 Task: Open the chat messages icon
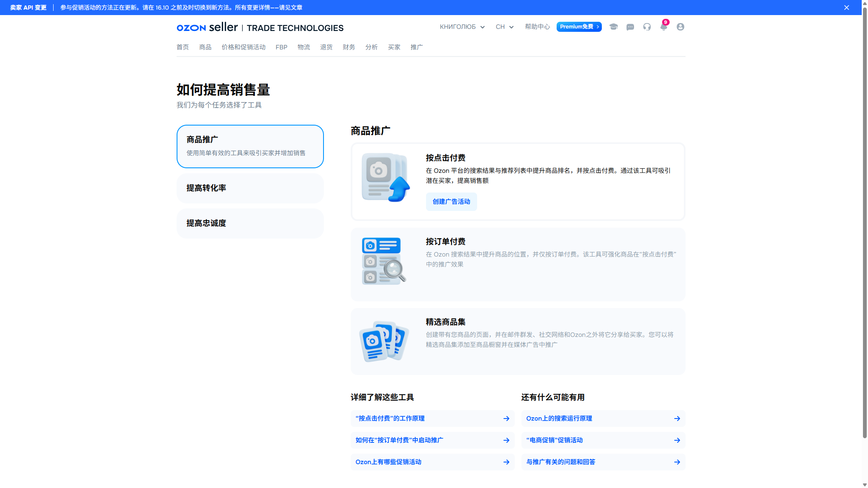click(x=630, y=27)
